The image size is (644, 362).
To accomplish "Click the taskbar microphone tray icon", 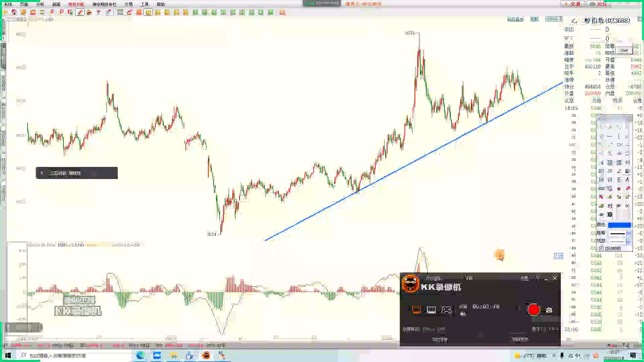I will point(562,356).
